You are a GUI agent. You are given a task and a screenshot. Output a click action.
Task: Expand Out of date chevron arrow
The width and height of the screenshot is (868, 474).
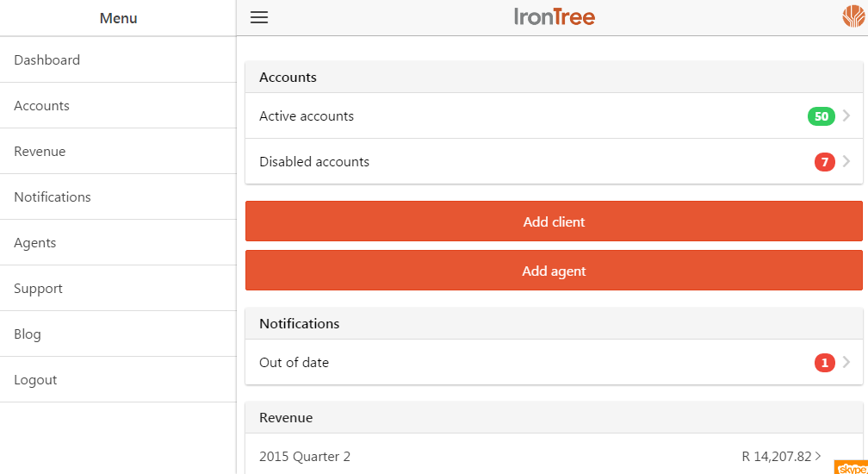846,363
